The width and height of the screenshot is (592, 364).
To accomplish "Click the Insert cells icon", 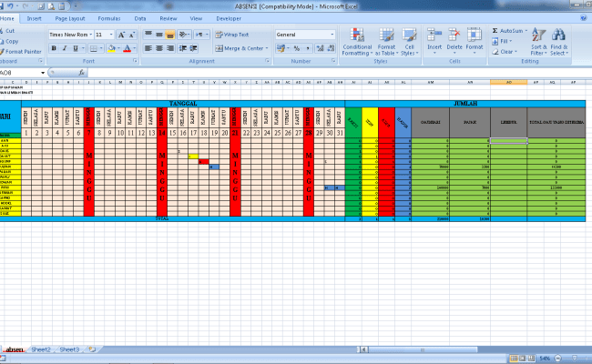I will click(x=434, y=37).
